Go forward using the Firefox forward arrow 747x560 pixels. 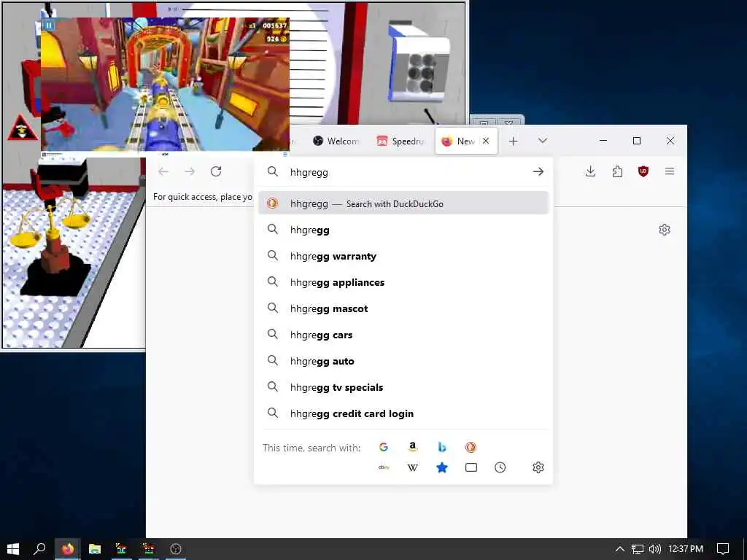tap(190, 171)
